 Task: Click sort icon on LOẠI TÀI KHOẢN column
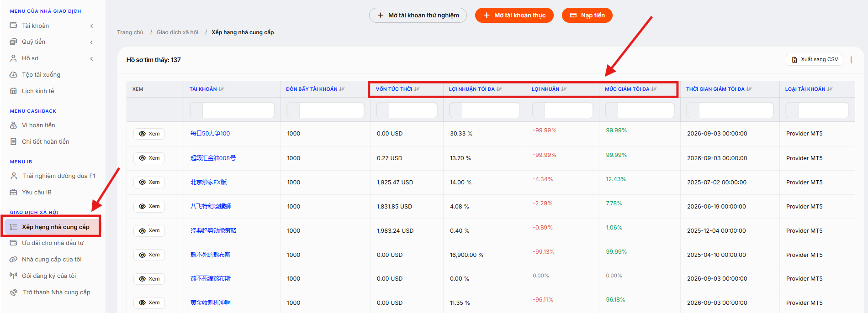pyautogui.click(x=830, y=89)
